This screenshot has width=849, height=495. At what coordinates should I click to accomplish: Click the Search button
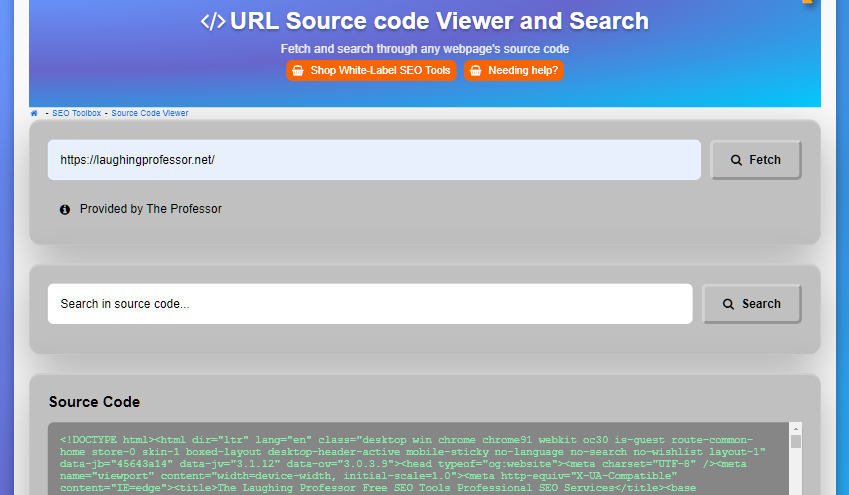click(x=752, y=304)
